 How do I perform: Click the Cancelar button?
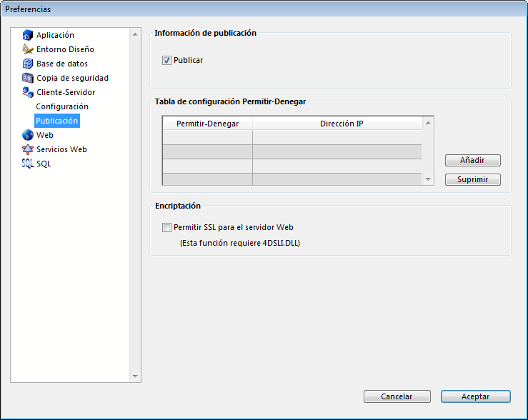[397, 396]
